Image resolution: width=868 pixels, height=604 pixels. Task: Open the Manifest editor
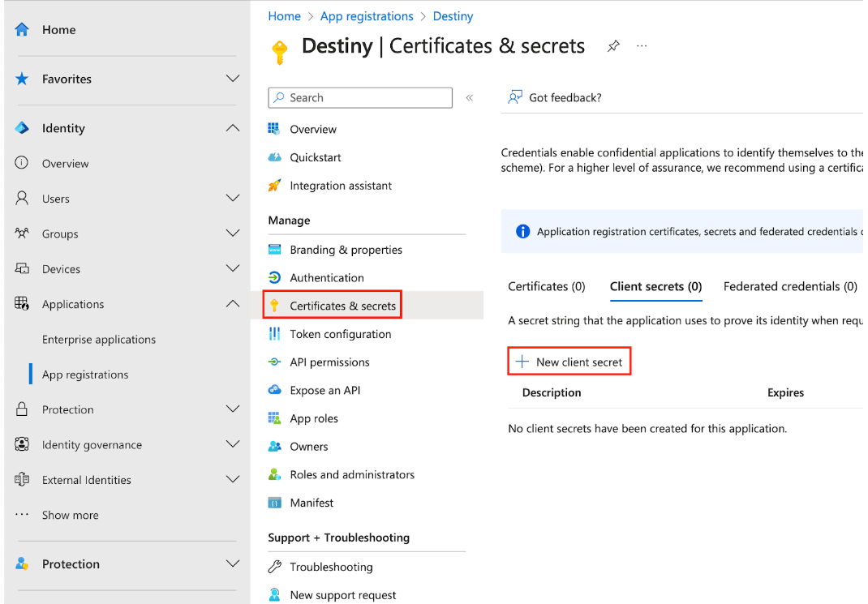pos(311,502)
